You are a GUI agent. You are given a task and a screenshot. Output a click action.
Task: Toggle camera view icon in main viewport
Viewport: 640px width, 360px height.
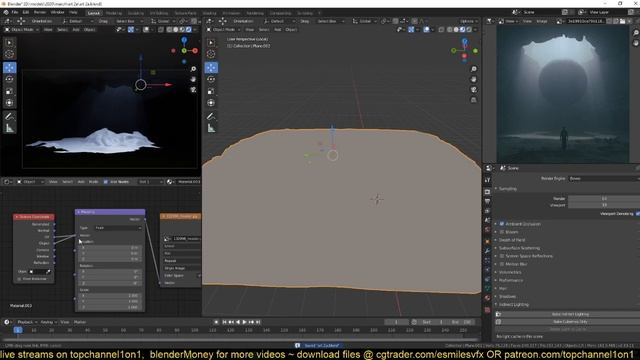tap(473, 89)
